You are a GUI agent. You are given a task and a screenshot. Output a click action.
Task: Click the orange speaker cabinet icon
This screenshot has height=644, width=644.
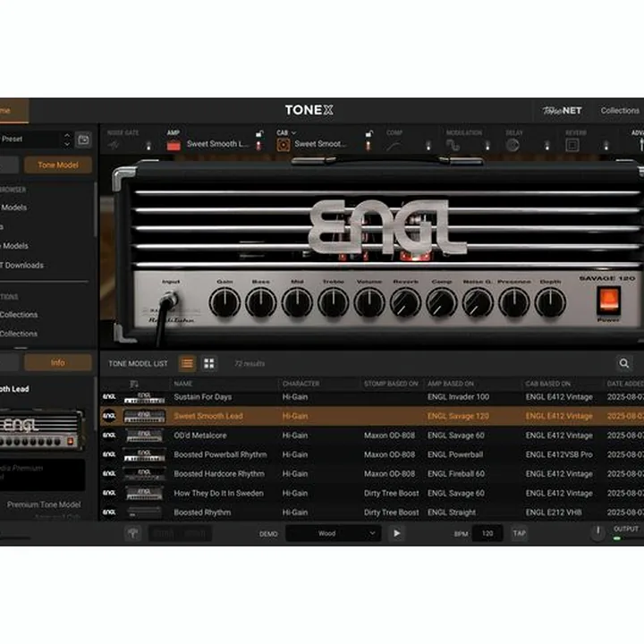point(283,145)
